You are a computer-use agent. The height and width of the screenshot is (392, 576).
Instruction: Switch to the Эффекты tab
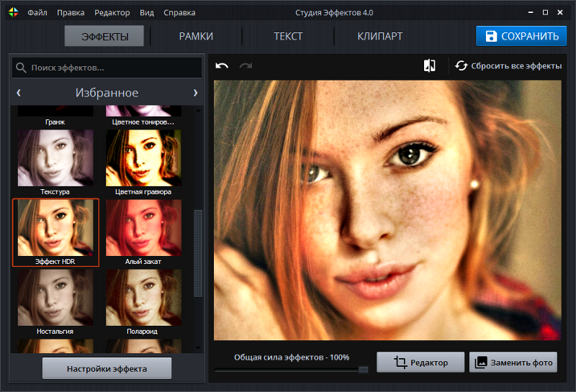click(x=104, y=36)
